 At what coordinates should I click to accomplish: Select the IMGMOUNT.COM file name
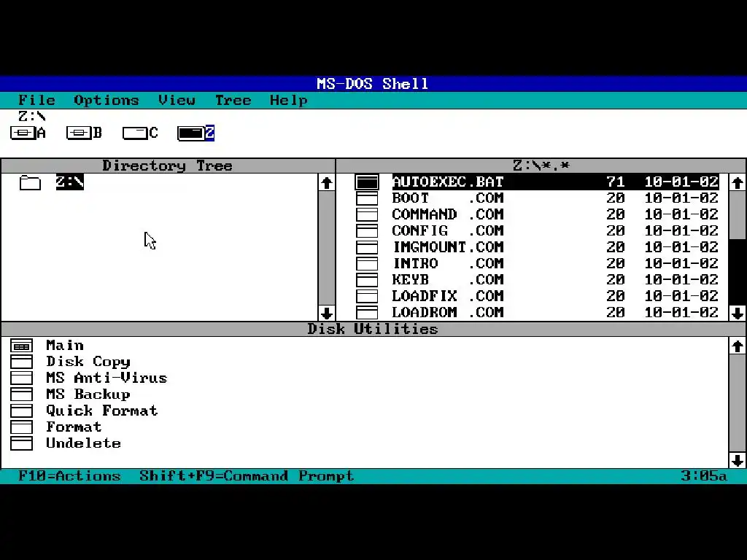point(448,247)
